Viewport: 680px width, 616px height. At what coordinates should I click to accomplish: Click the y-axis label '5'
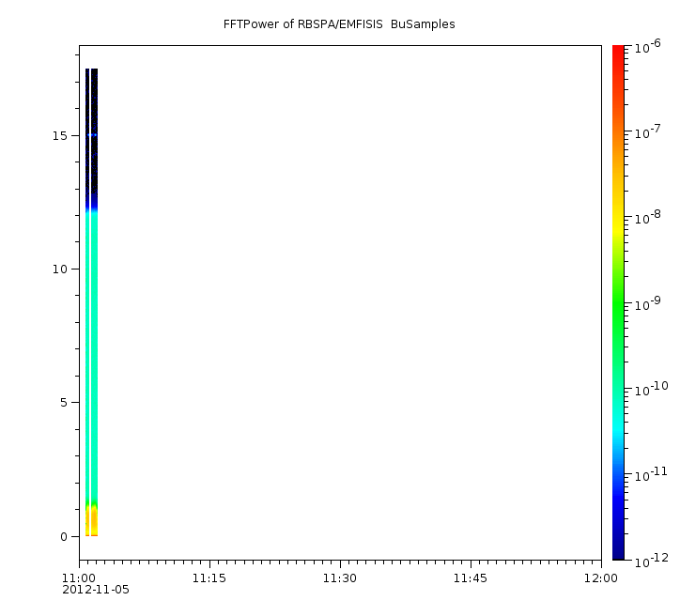point(64,403)
